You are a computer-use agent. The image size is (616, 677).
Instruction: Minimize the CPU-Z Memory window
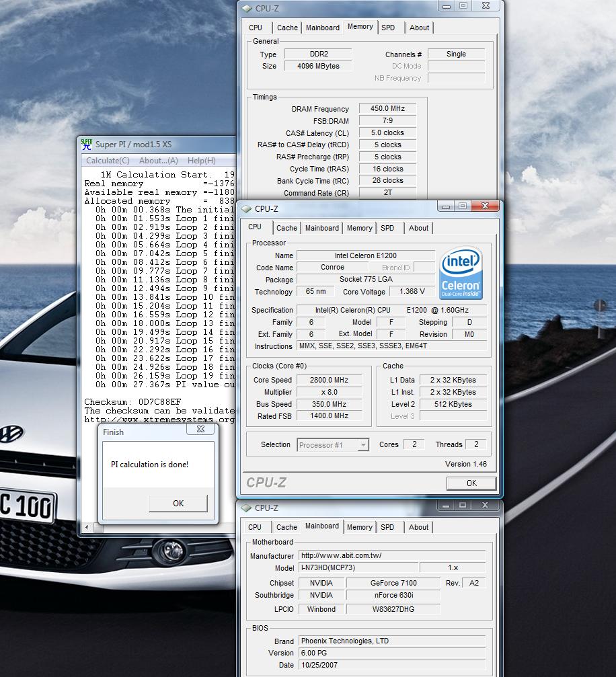tap(447, 6)
